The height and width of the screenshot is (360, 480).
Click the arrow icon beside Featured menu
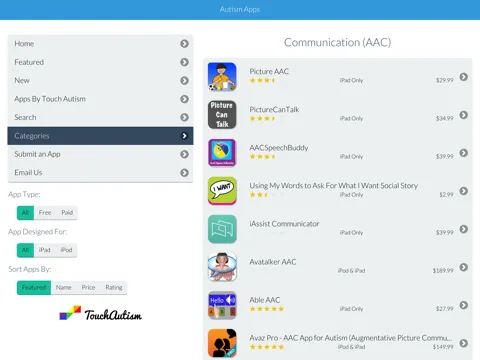pyautogui.click(x=184, y=62)
